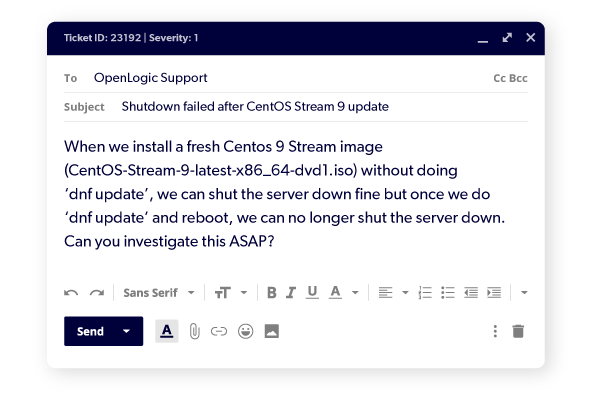Click the align text icon
The width and height of the screenshot is (600, 400).
coord(385,293)
